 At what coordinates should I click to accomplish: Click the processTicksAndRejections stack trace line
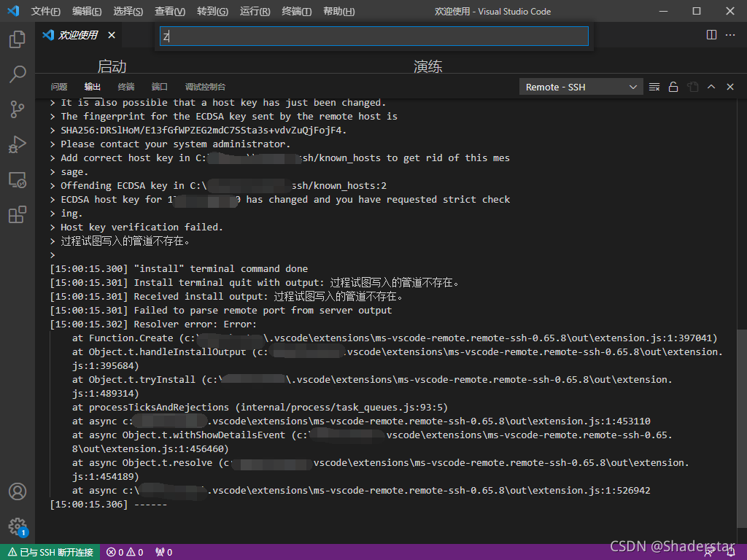pos(260,407)
